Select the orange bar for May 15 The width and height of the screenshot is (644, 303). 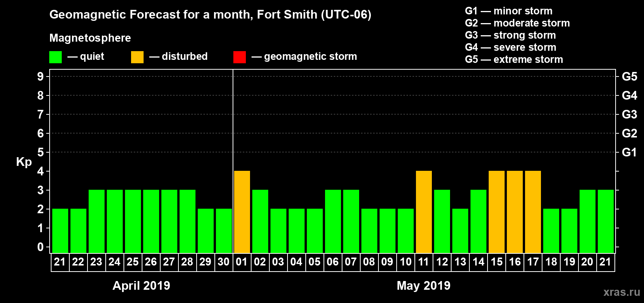tap(497, 212)
